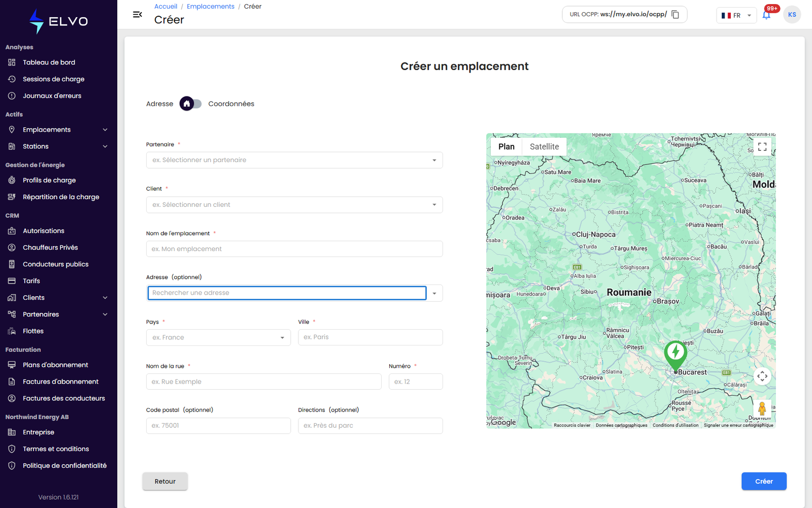Open the FR language selector

click(736, 15)
